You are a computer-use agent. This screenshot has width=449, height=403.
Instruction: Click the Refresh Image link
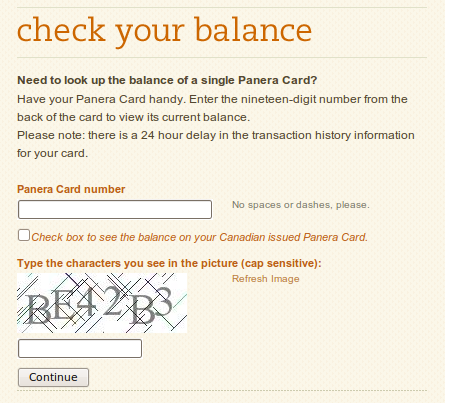pyautogui.click(x=266, y=279)
